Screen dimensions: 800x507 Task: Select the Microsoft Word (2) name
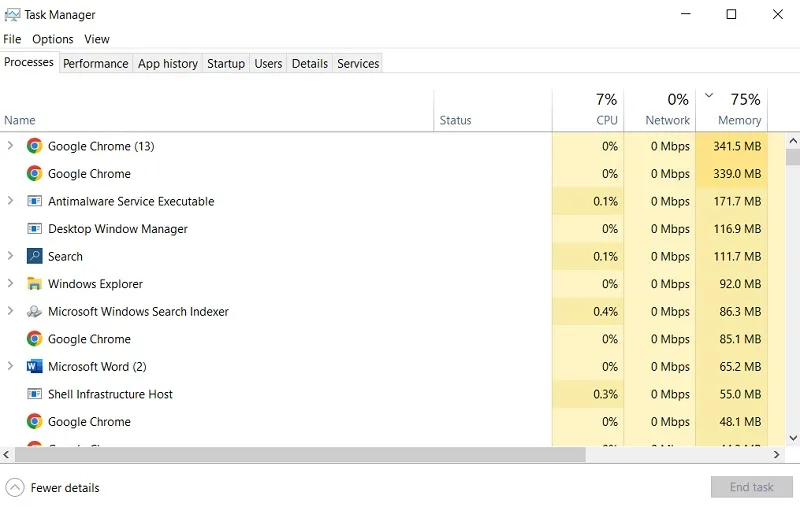click(97, 367)
